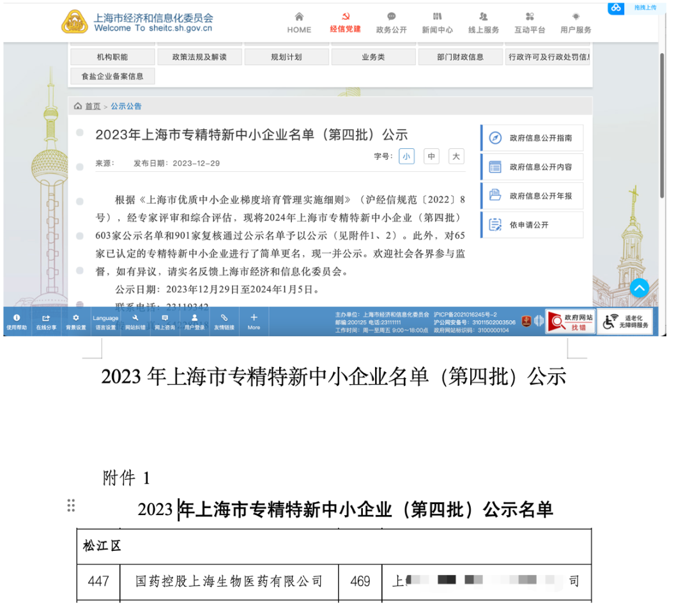Open 部门财政信息 category tab

(460, 57)
